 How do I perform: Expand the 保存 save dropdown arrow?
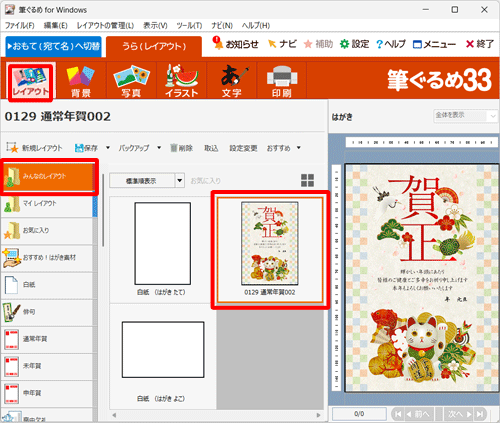[x=108, y=148]
